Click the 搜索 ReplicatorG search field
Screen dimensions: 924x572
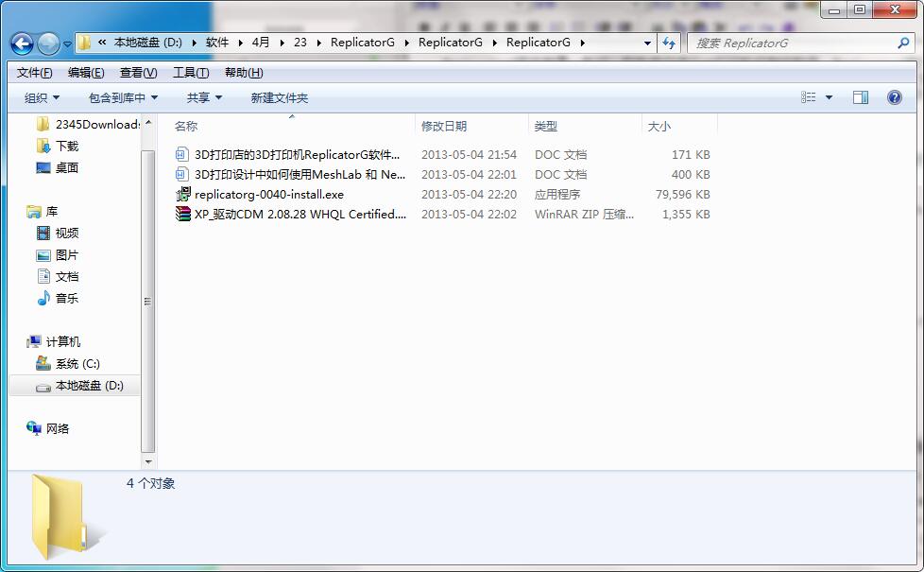(798, 43)
